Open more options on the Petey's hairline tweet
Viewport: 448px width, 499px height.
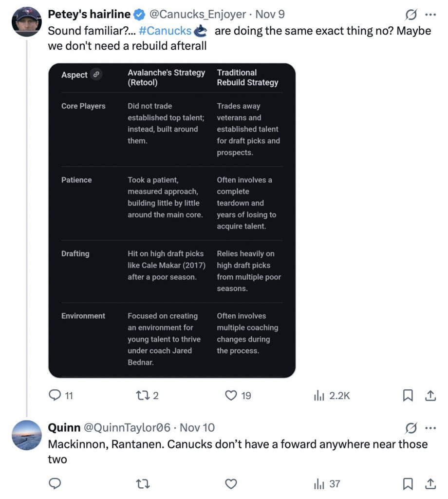pyautogui.click(x=430, y=15)
